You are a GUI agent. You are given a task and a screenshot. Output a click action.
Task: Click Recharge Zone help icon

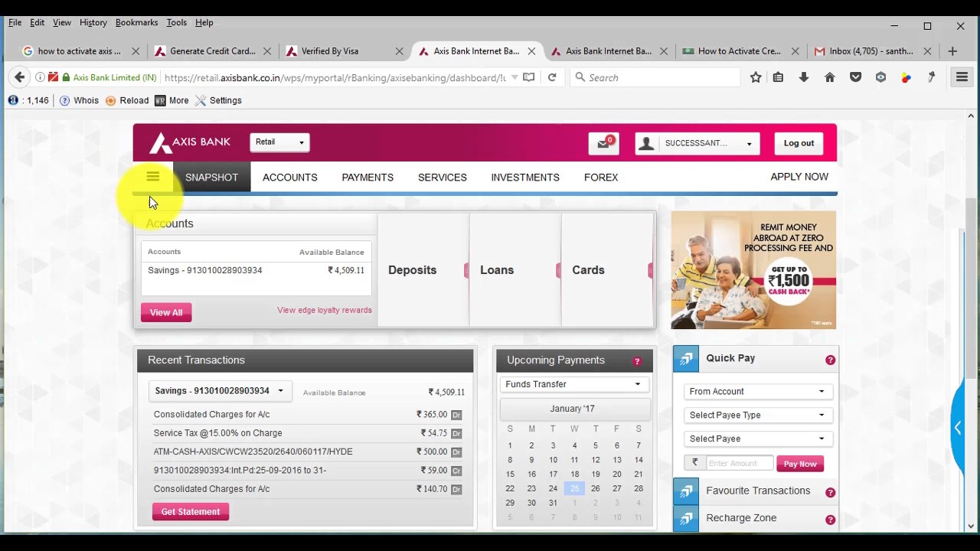(x=830, y=520)
